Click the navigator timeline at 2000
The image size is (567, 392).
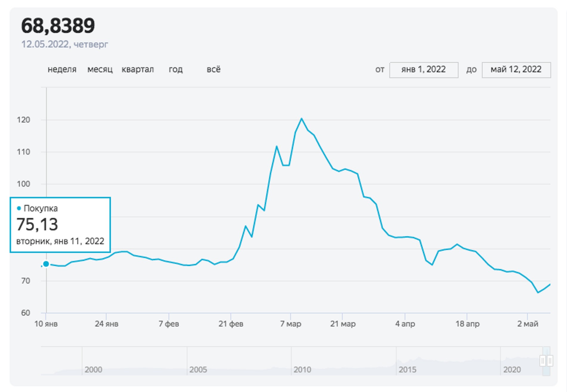[93, 369]
